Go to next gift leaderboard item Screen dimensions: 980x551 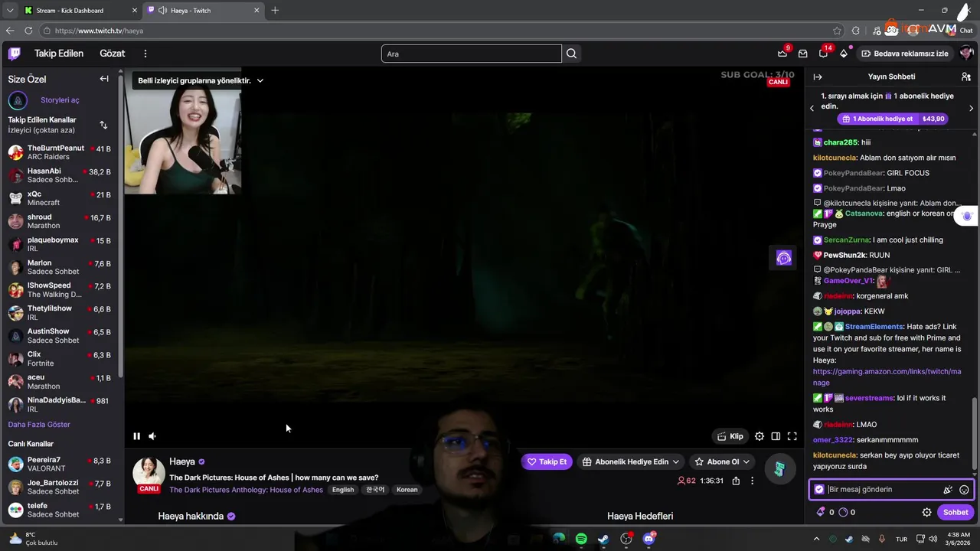pos(971,108)
